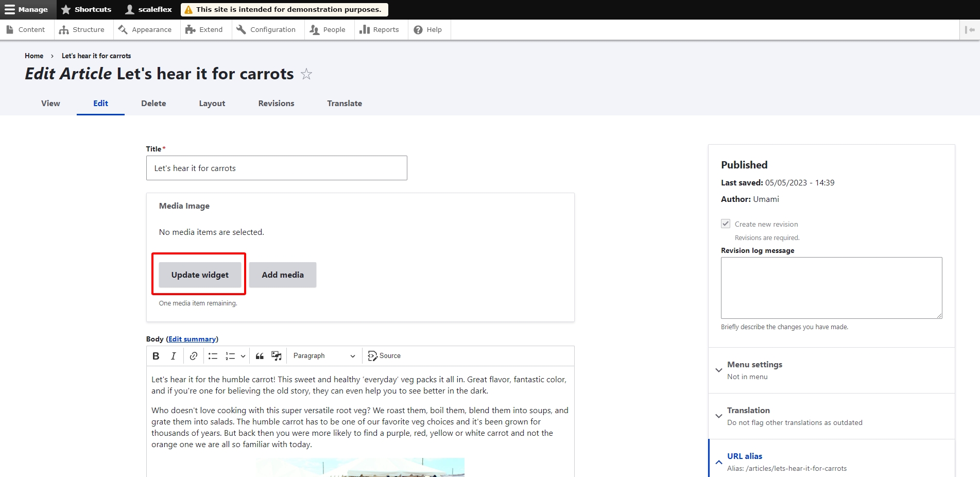This screenshot has height=477, width=980.
Task: Click the insert media icon
Action: click(277, 356)
